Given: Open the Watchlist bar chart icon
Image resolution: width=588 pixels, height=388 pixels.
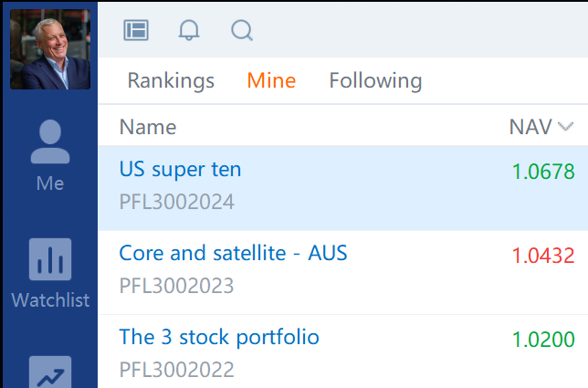Looking at the screenshot, I should (50, 259).
